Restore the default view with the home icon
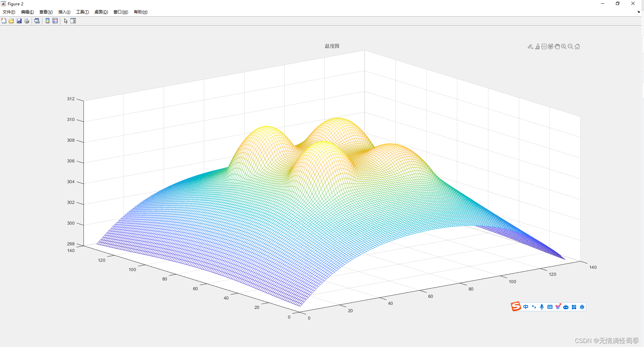The height and width of the screenshot is (347, 644). (577, 46)
